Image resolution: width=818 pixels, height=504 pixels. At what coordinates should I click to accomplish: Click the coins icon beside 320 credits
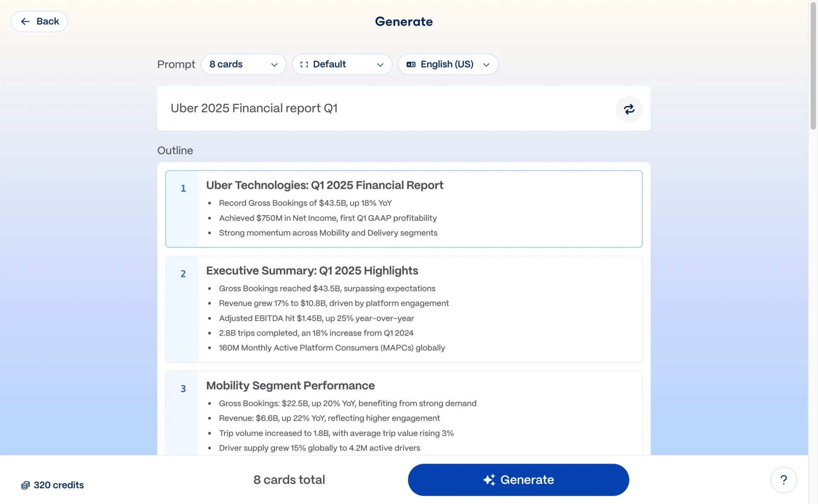(x=26, y=485)
